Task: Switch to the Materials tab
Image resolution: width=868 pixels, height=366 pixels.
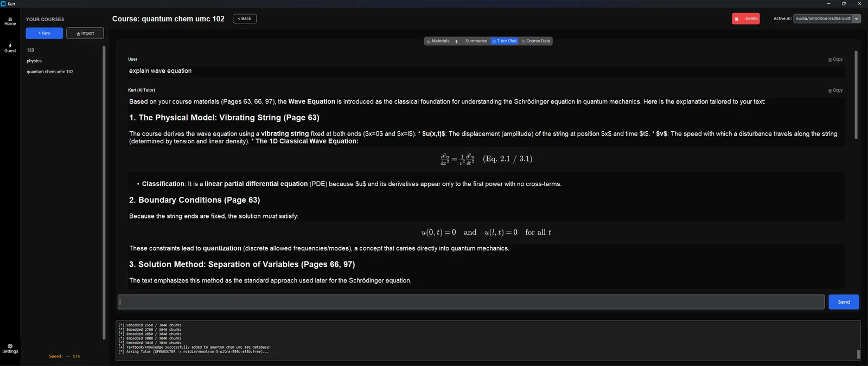Action: click(438, 41)
